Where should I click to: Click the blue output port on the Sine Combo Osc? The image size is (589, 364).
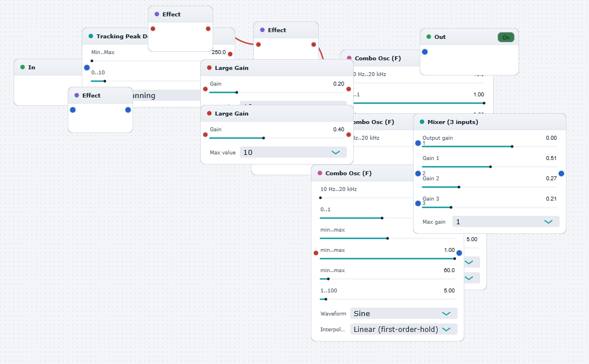tap(459, 253)
